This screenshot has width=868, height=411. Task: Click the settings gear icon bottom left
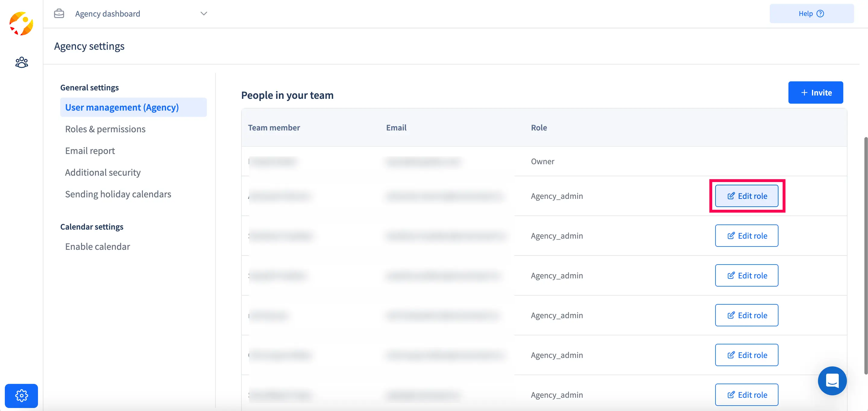[x=21, y=396]
